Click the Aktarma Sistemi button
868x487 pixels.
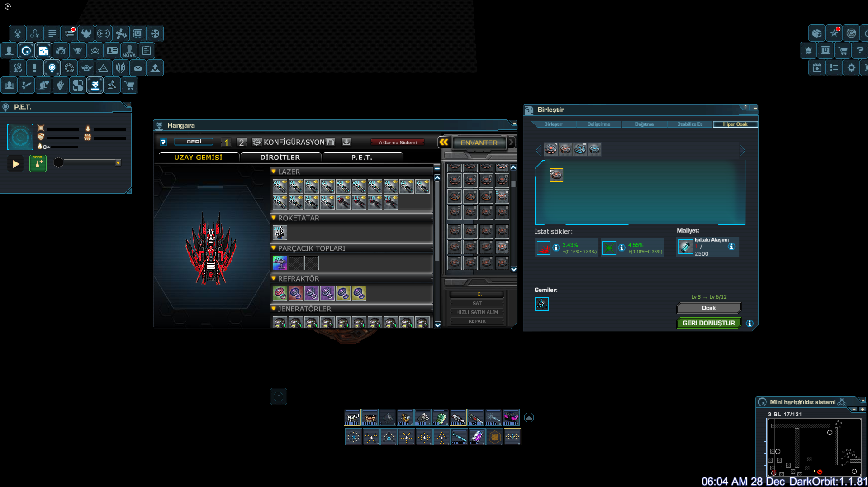pos(398,142)
